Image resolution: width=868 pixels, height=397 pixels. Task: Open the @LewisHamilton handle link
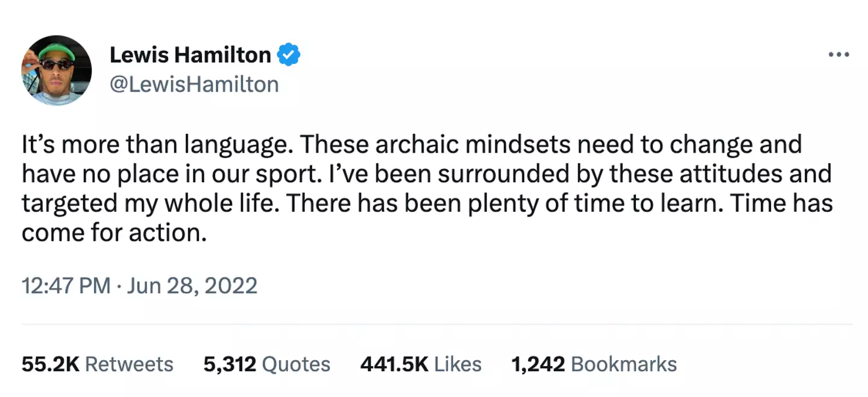[194, 84]
